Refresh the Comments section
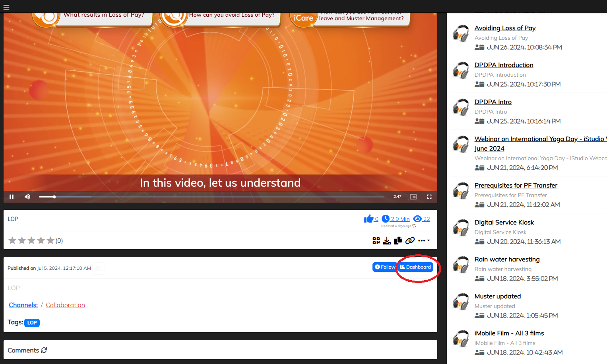 click(x=44, y=350)
